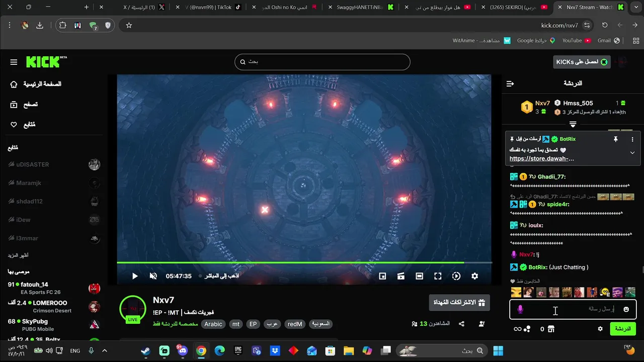644x362 pixels.
Task: Unpin the BotRix pinned message
Action: click(615, 139)
